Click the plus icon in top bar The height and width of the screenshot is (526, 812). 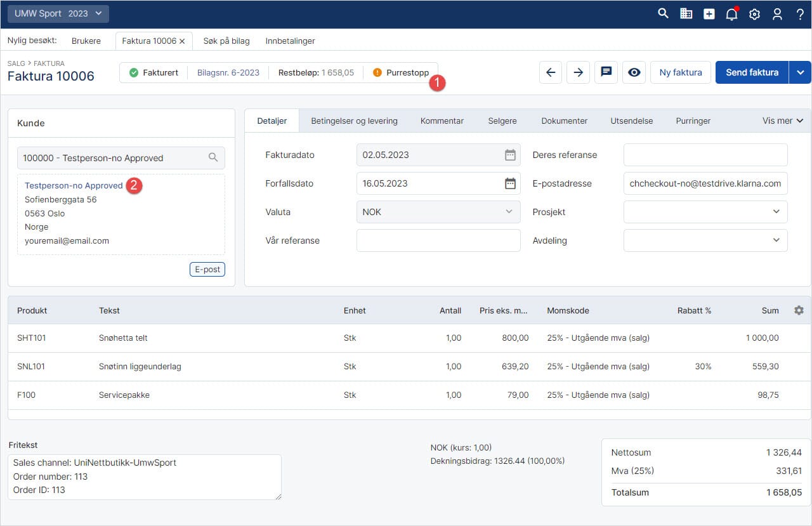click(x=709, y=14)
